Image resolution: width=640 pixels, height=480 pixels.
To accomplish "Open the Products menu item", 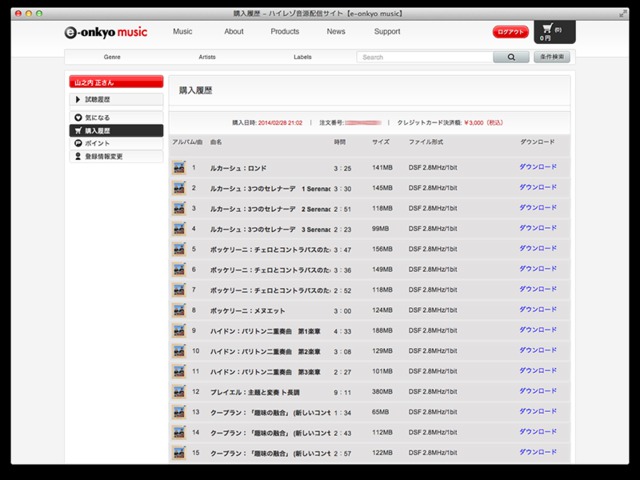I will click(x=285, y=32).
